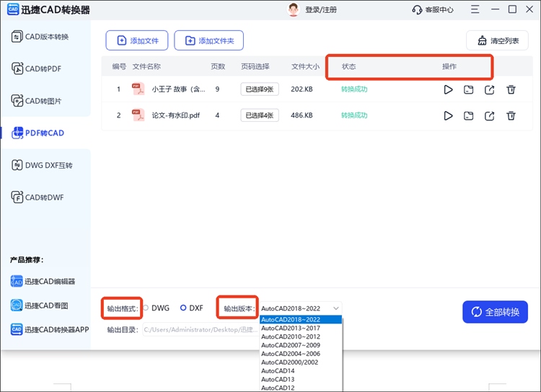Share icon for 论文-有水印.pdf row

point(490,116)
